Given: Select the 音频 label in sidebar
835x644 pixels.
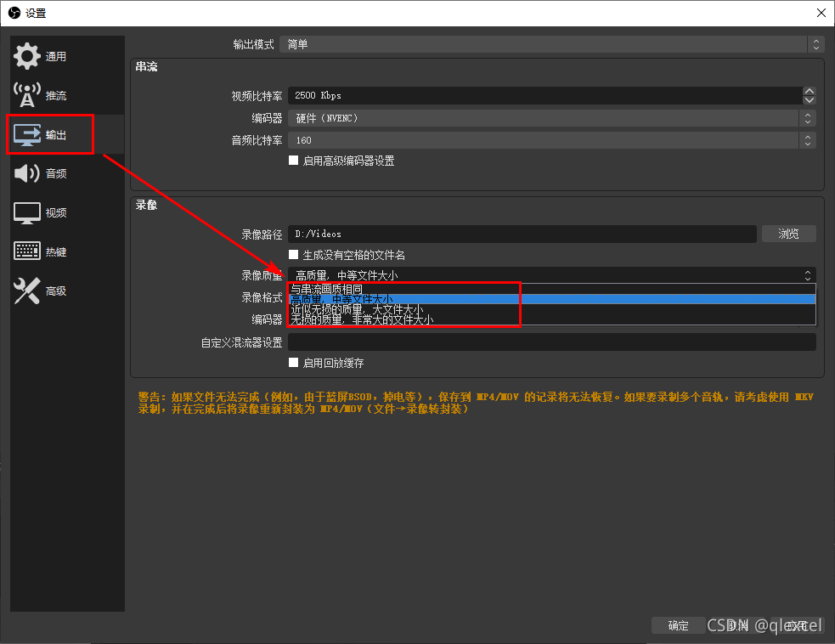Looking at the screenshot, I should pyautogui.click(x=56, y=173).
